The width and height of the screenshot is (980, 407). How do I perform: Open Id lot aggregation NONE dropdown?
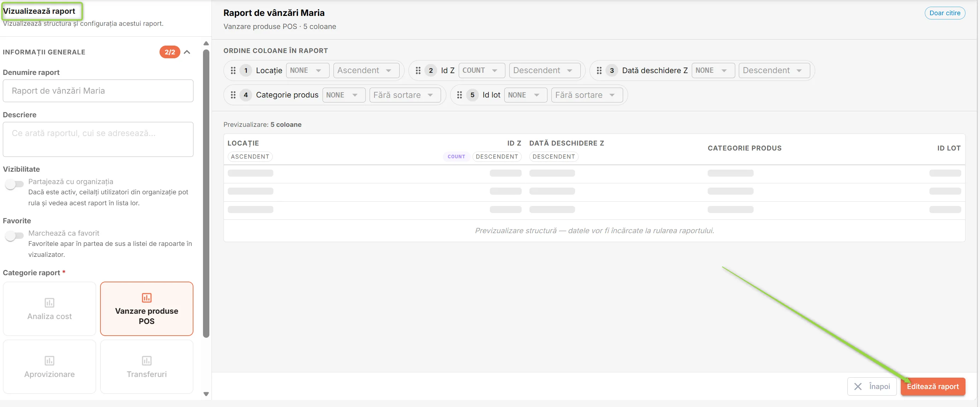pos(526,95)
